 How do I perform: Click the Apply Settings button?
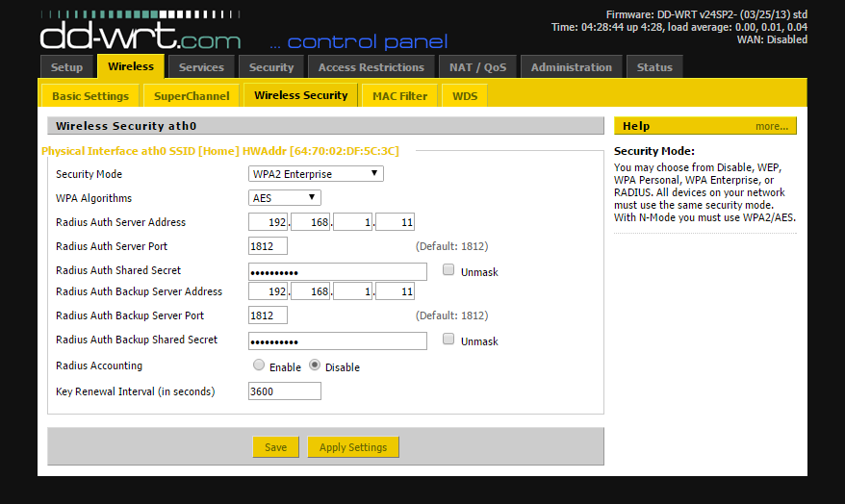coord(352,447)
